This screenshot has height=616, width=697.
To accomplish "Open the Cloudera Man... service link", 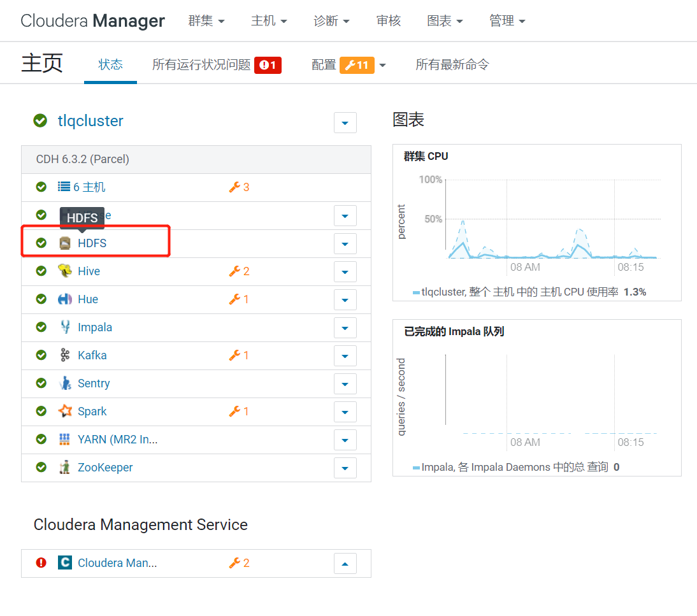I will [117, 563].
